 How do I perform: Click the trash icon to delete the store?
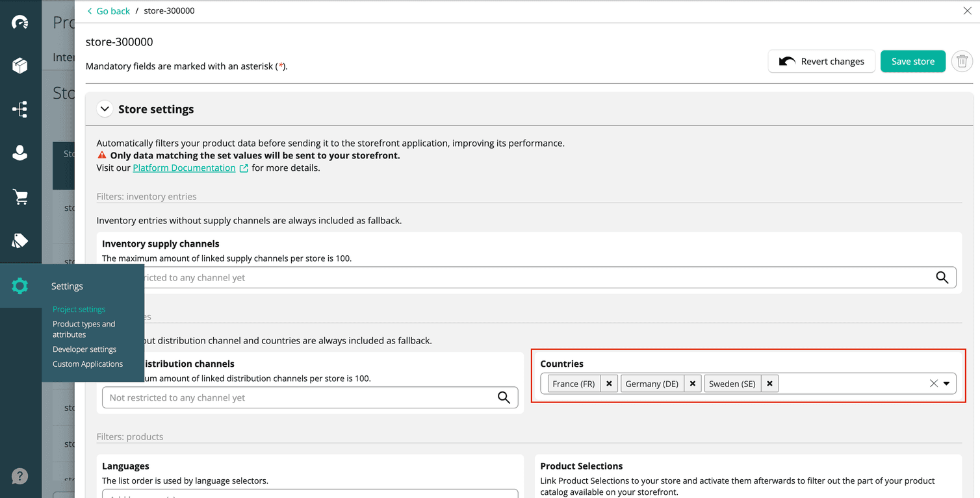pos(962,61)
